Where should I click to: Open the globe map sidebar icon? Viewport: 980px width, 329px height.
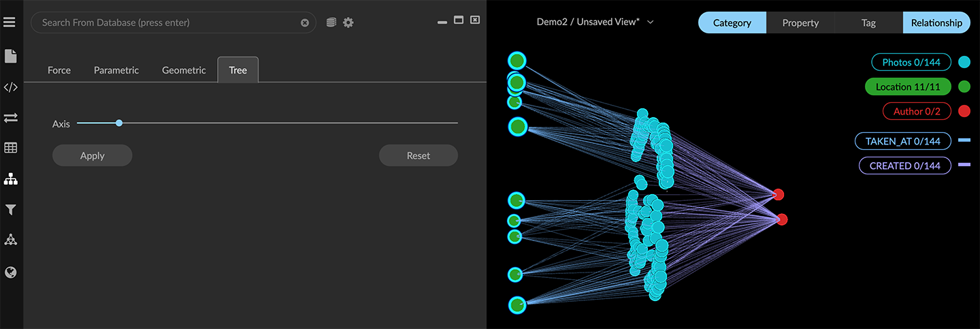[x=10, y=272]
